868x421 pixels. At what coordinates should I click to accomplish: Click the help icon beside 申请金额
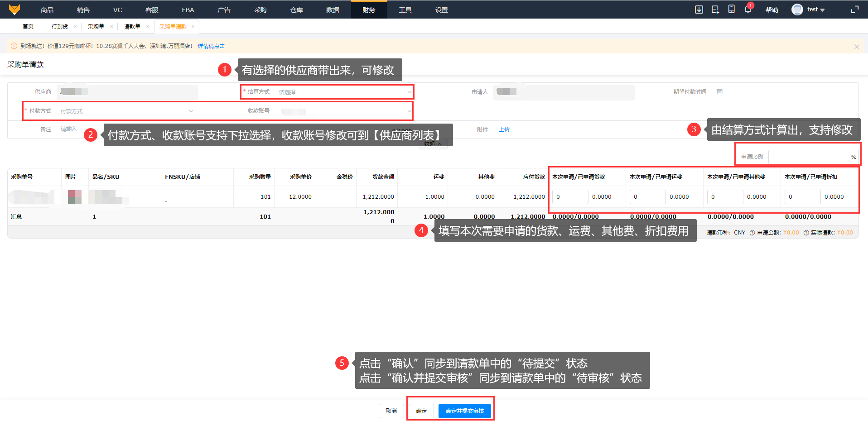752,233
